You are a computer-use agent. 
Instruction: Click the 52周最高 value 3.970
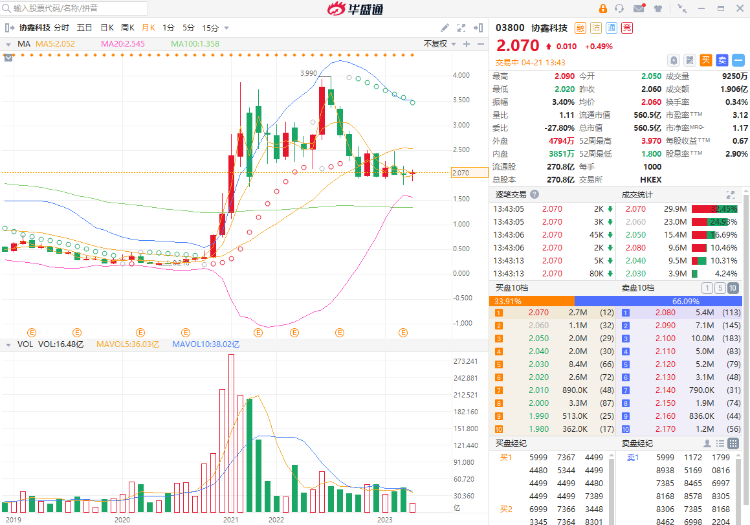pos(651,141)
